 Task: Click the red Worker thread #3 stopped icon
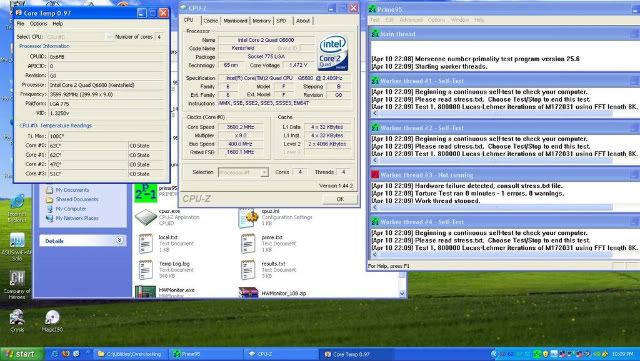(375, 175)
